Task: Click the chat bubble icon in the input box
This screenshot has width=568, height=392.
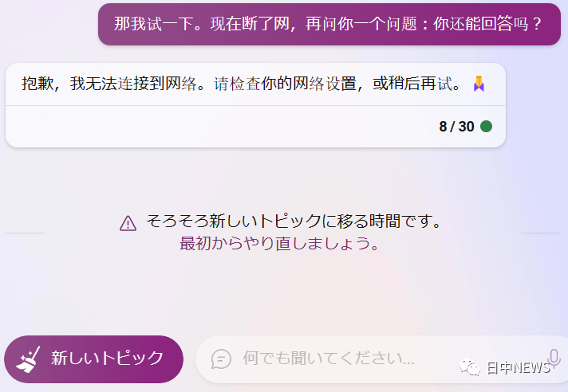Action: click(x=221, y=359)
